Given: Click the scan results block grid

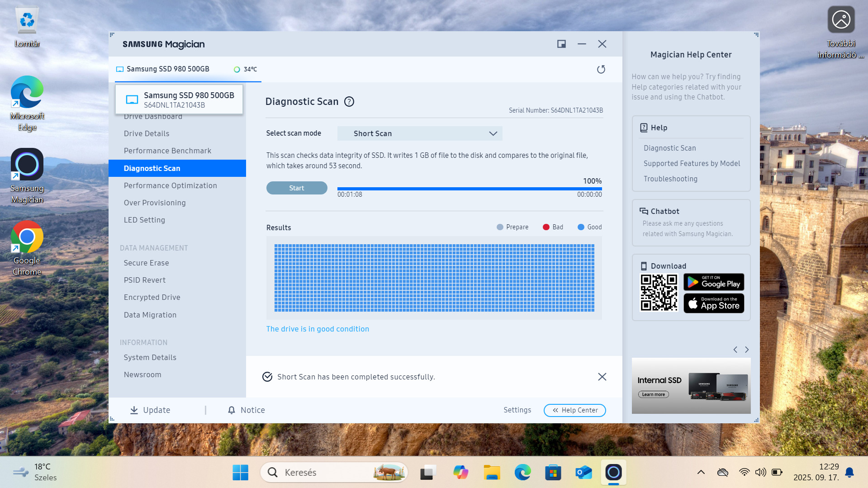Looking at the screenshot, I should 434,278.
